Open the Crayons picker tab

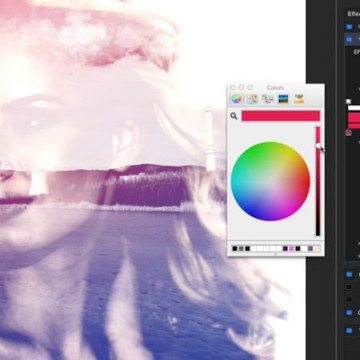click(x=299, y=99)
